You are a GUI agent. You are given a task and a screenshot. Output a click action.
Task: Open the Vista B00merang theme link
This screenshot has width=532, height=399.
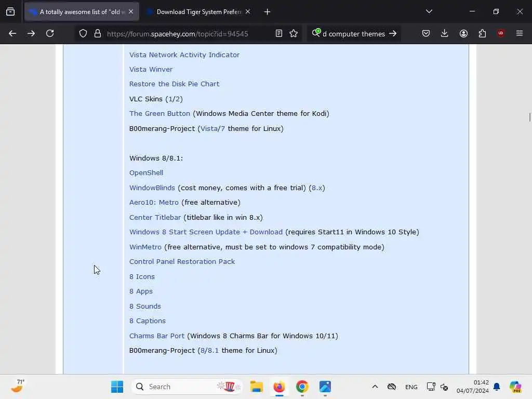coord(208,129)
